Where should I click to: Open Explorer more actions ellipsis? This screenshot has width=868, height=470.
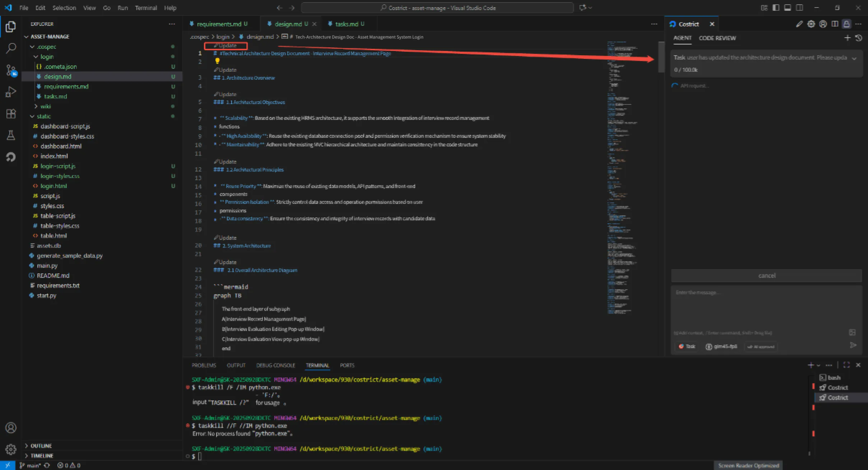(172, 24)
